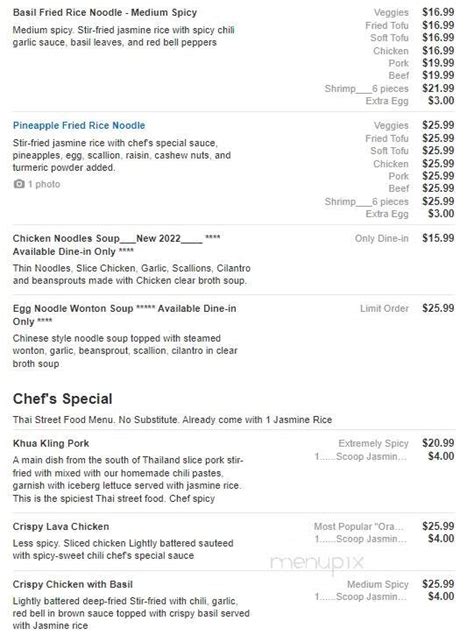Select the Limit Order option label
The width and height of the screenshot is (474, 635).
click(x=384, y=309)
